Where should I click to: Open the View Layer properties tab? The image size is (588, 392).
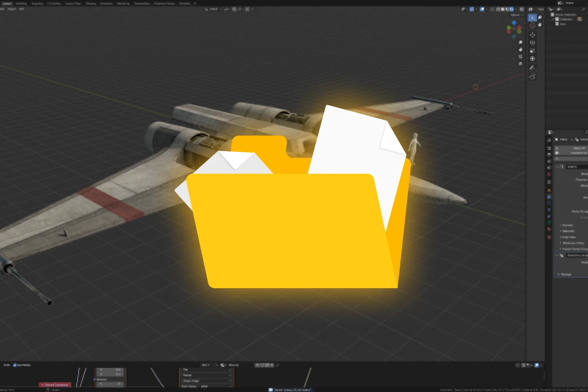tap(549, 161)
